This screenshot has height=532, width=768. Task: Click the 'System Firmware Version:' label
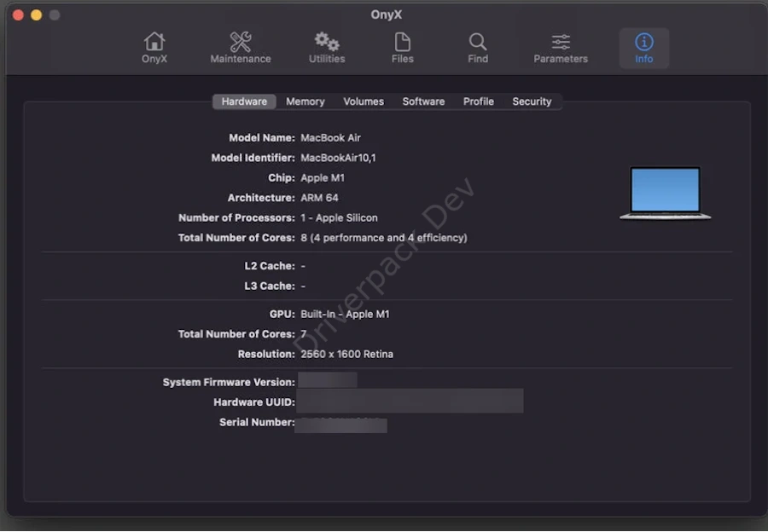coord(229,382)
